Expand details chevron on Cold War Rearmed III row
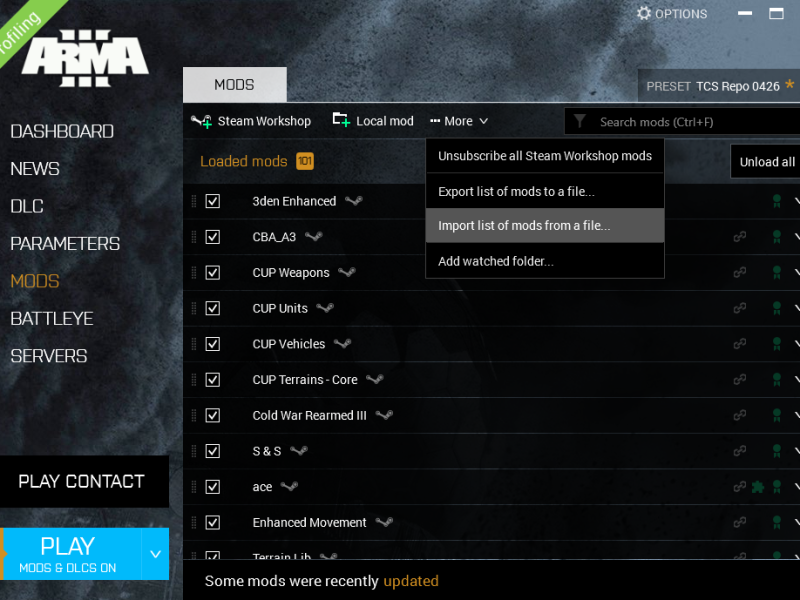This screenshot has height=600, width=800. click(797, 415)
